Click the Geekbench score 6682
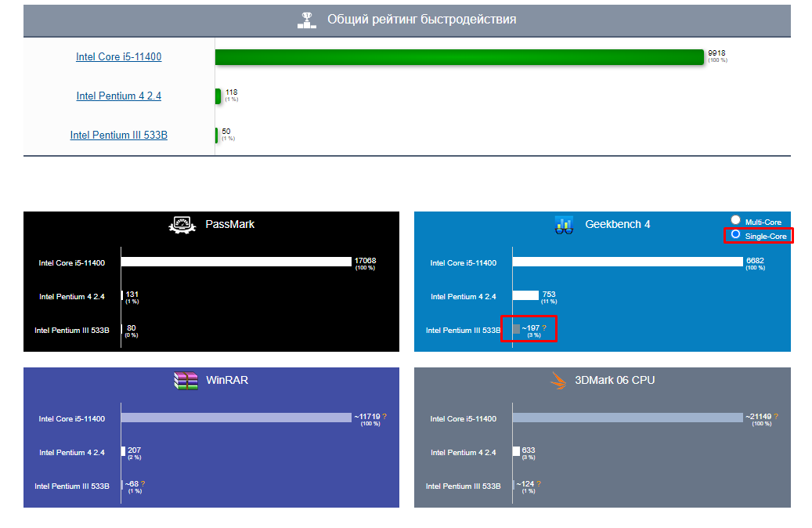The height and width of the screenshot is (528, 812). (755, 261)
